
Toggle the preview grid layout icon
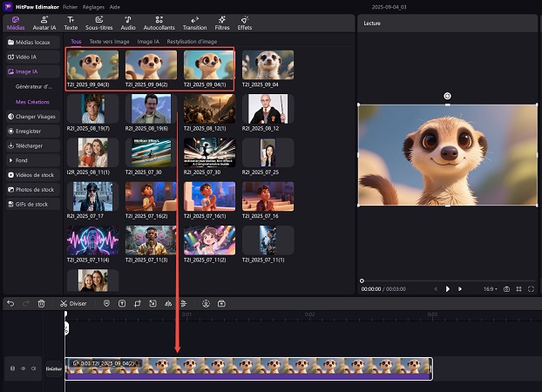tap(518, 289)
